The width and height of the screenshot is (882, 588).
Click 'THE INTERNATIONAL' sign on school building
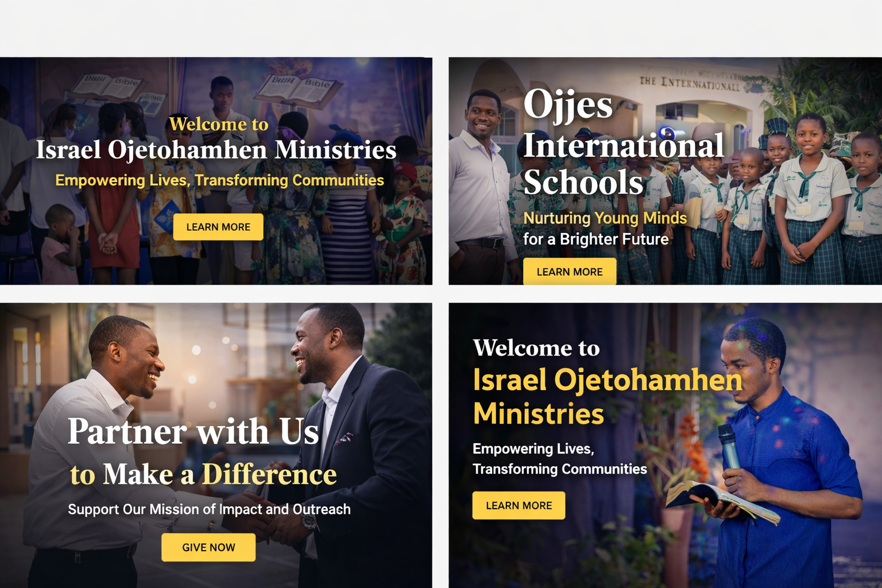click(x=690, y=83)
